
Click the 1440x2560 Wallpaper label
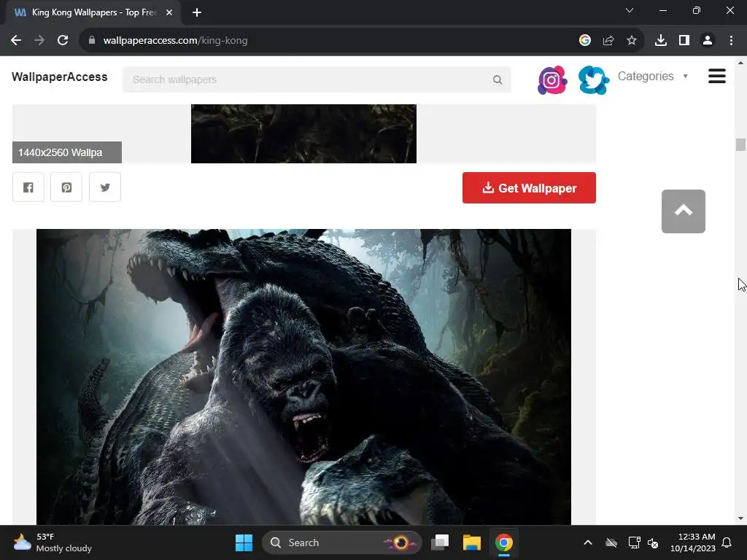pos(67,152)
